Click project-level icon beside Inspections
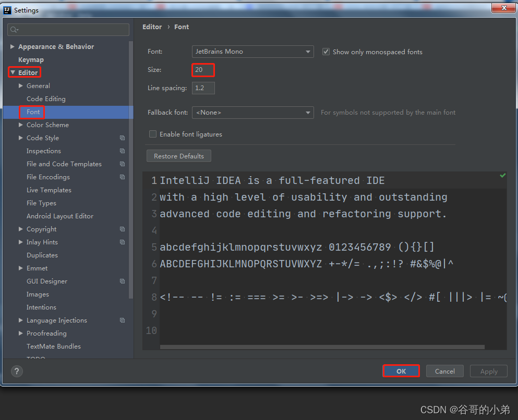This screenshot has width=518, height=420. pos(122,151)
